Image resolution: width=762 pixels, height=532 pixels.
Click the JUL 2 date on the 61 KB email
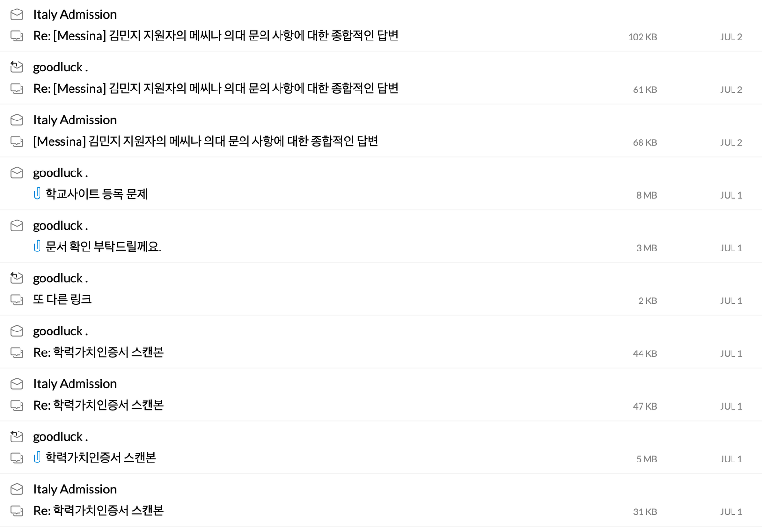click(x=731, y=89)
